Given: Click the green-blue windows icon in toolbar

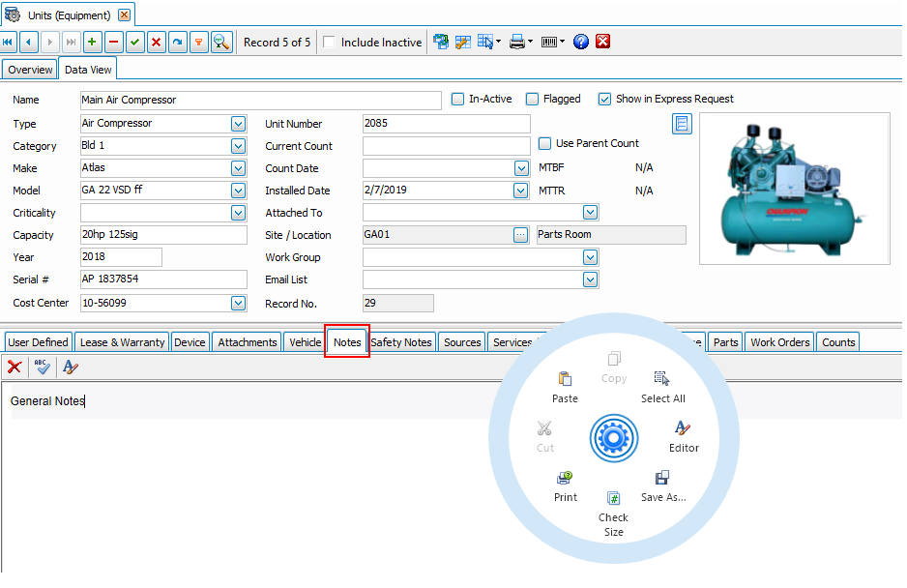Looking at the screenshot, I should click(441, 42).
